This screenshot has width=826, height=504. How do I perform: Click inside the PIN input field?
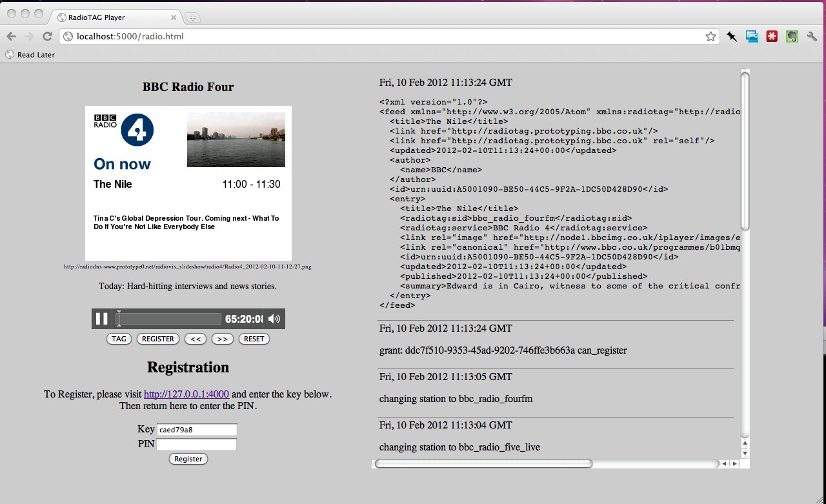(197, 444)
